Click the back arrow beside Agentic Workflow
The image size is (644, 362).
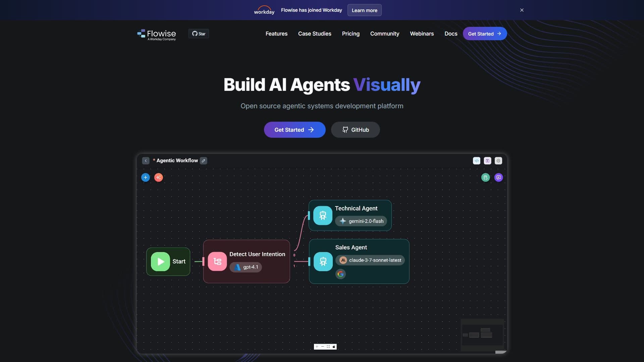146,161
